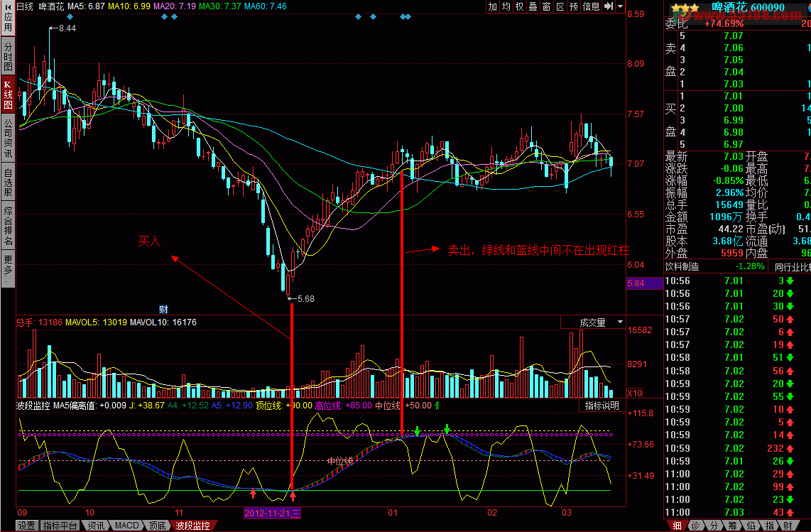This screenshot has height=532, width=811.
Task: Click the 财 marker on price chart
Action: pyautogui.click(x=163, y=310)
